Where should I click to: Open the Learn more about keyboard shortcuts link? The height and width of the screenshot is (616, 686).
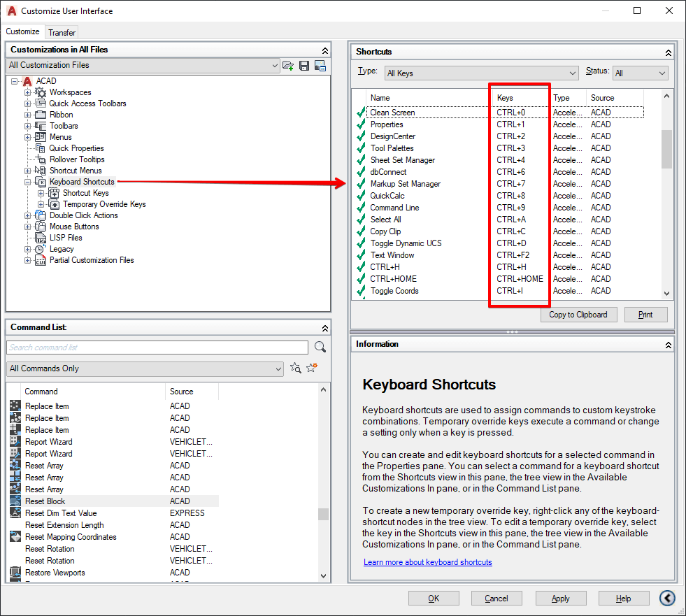click(428, 562)
